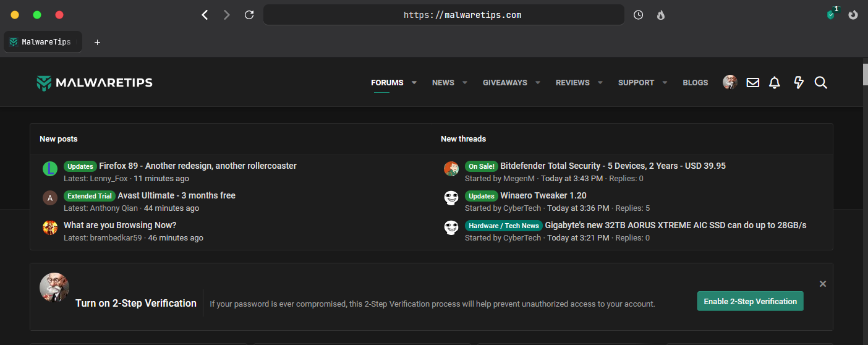Screen dimensions: 868x345
Task: Open the search magnifier icon
Action: [820, 83]
